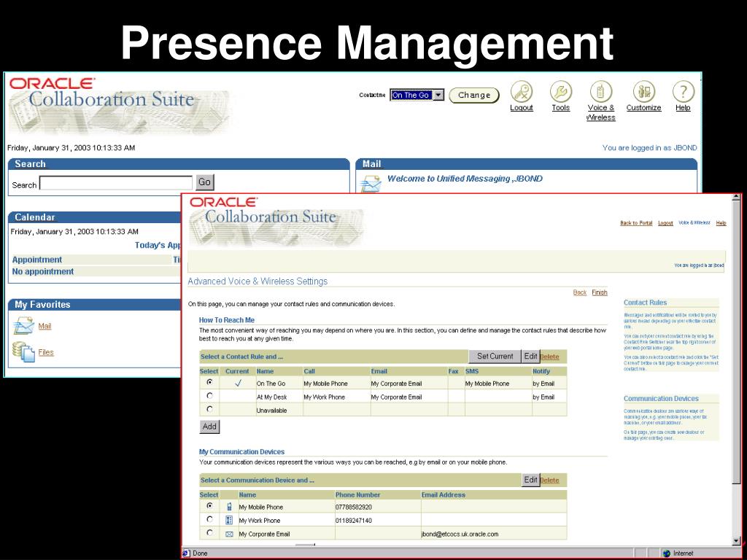Open the Voice & Wireless phone icon
Image resolution: width=747 pixels, height=560 pixels.
point(600,91)
